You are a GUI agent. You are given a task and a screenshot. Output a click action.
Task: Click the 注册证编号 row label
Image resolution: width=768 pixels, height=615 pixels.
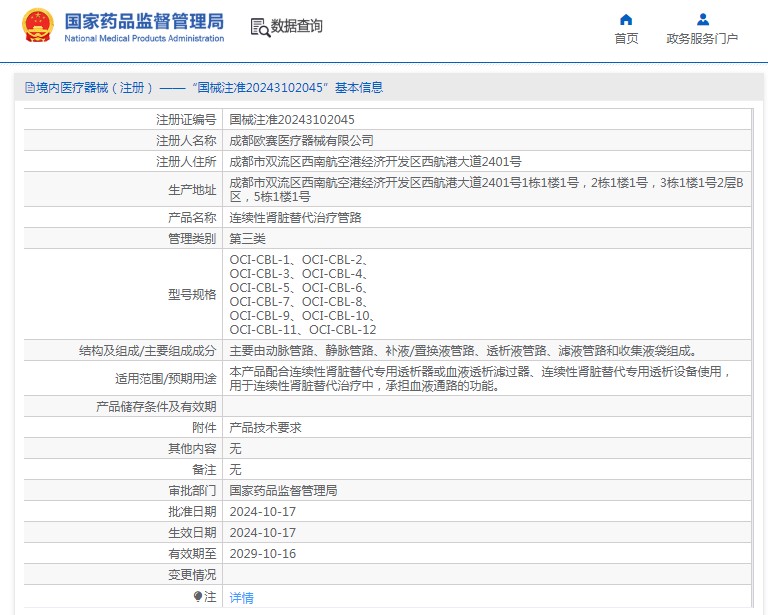[x=186, y=119]
